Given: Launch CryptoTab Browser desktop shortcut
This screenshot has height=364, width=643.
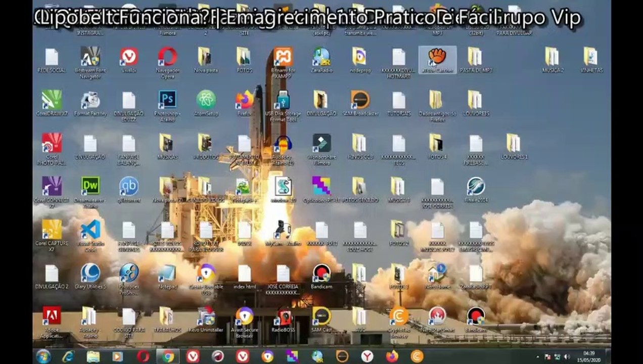Looking at the screenshot, I should pyautogui.click(x=399, y=322).
